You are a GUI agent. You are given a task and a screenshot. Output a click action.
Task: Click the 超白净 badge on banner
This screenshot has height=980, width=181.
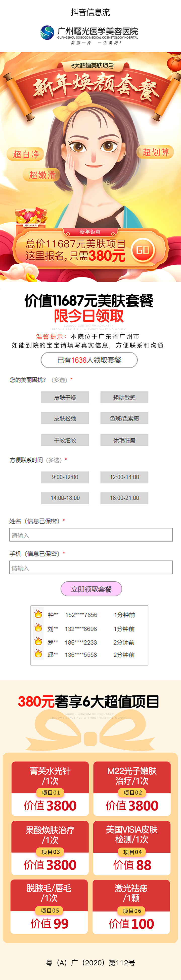26,154
